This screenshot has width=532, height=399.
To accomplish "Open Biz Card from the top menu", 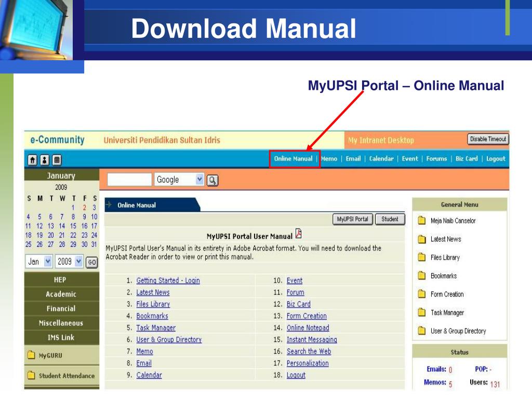I will pyautogui.click(x=467, y=158).
